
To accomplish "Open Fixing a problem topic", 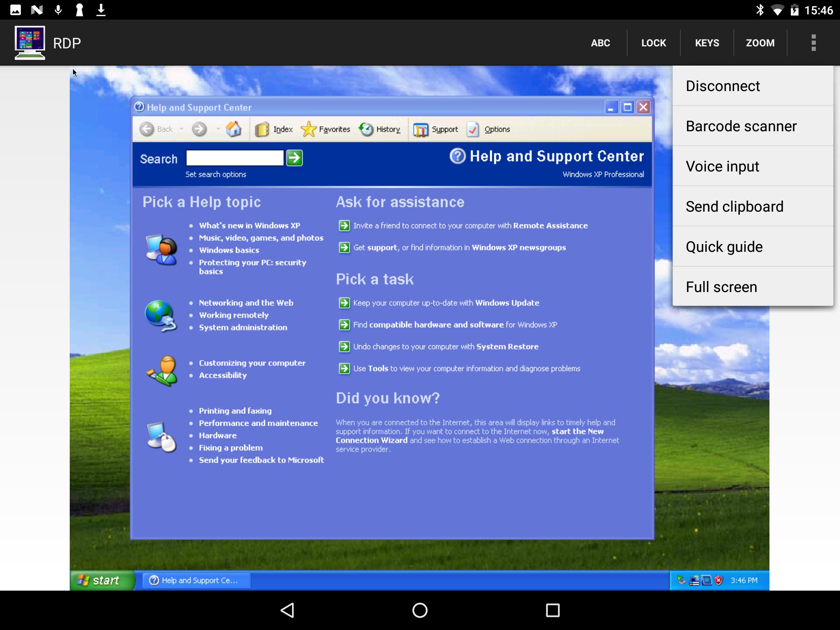I will [231, 448].
